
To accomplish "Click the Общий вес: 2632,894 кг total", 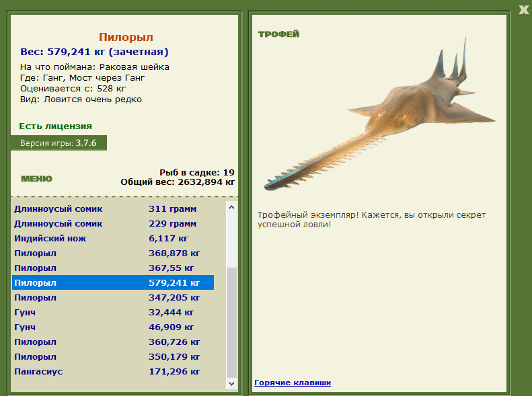I will [178, 182].
